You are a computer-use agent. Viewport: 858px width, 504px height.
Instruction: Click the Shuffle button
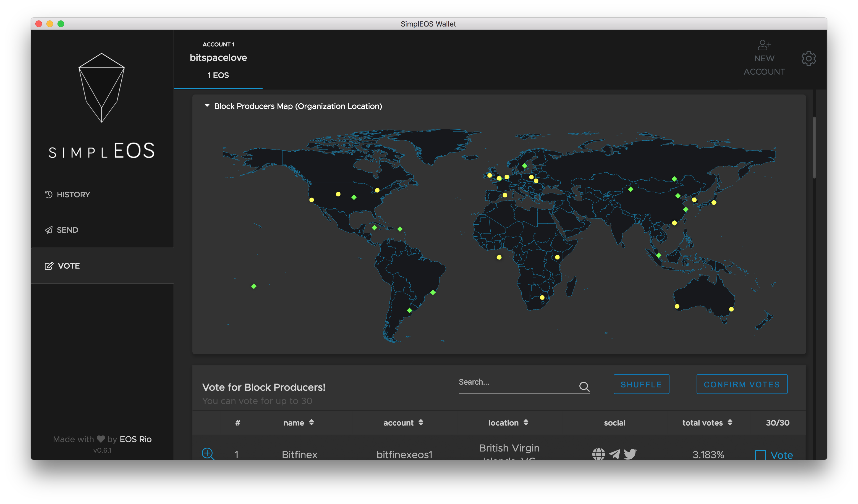[x=641, y=384]
